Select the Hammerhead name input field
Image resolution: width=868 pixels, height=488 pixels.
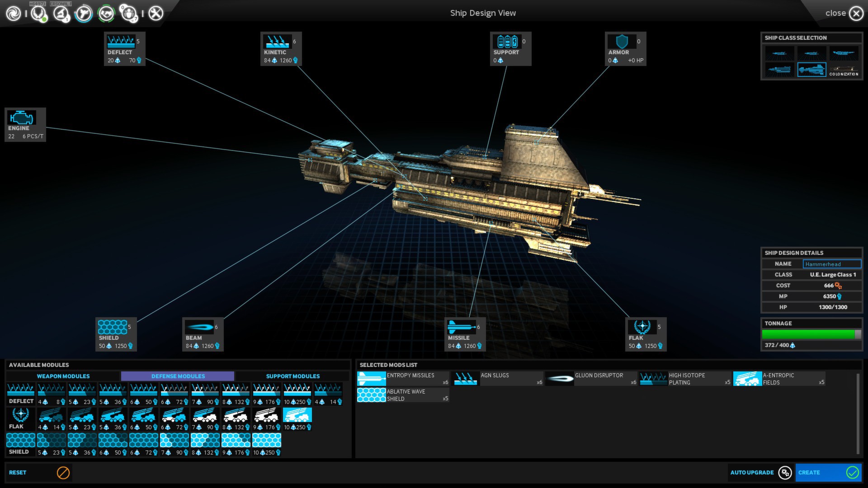point(832,264)
